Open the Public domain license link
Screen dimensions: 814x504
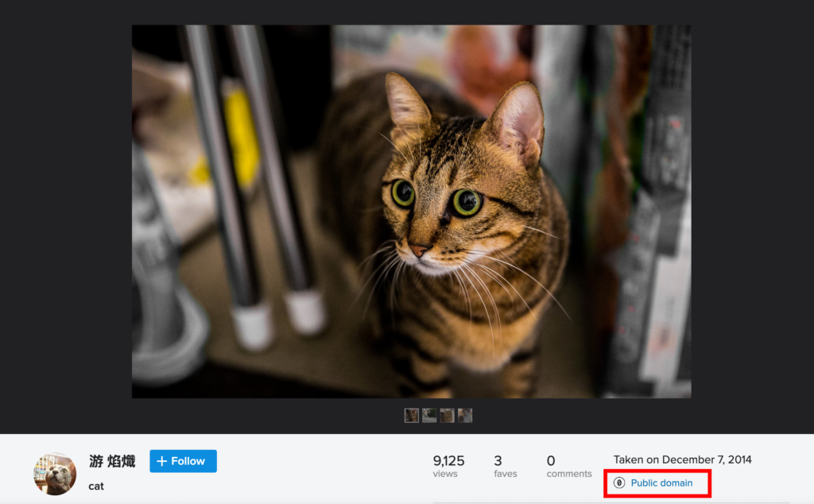pyautogui.click(x=661, y=483)
